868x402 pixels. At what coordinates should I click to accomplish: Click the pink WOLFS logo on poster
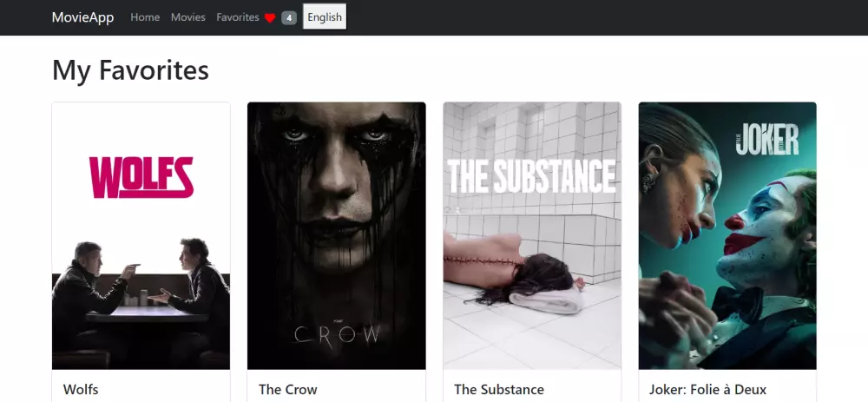tap(141, 177)
